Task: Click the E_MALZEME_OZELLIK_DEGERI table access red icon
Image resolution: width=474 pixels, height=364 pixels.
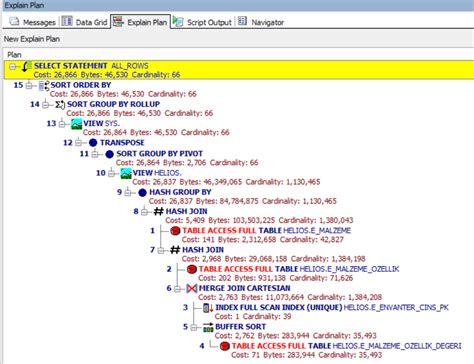Action: tap(225, 346)
